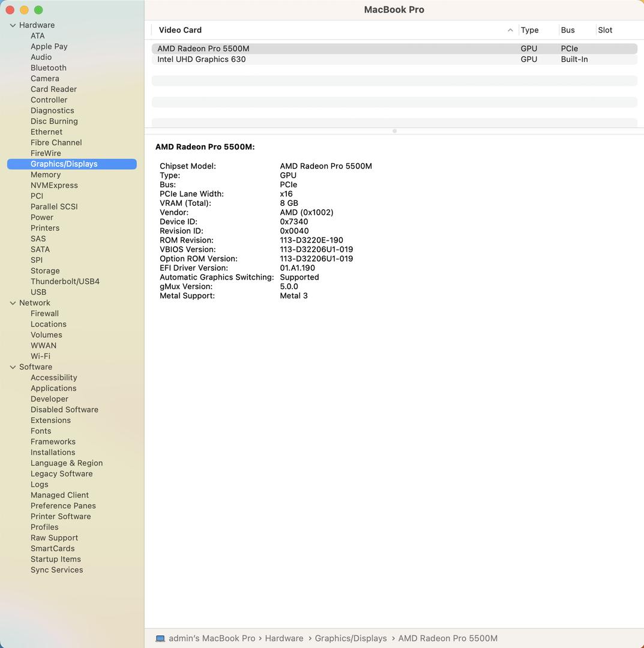
Task: Select Developer in the sidebar
Action: click(49, 399)
